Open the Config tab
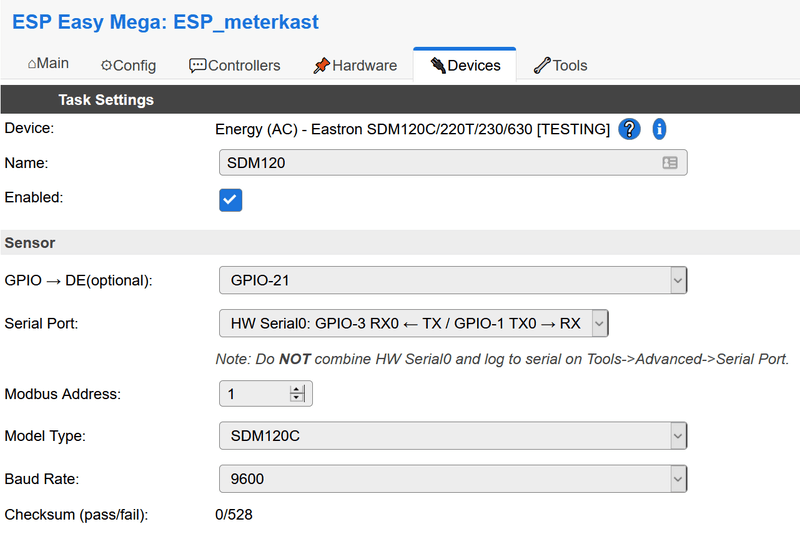Image resolution: width=800 pixels, height=534 pixels. 128,65
